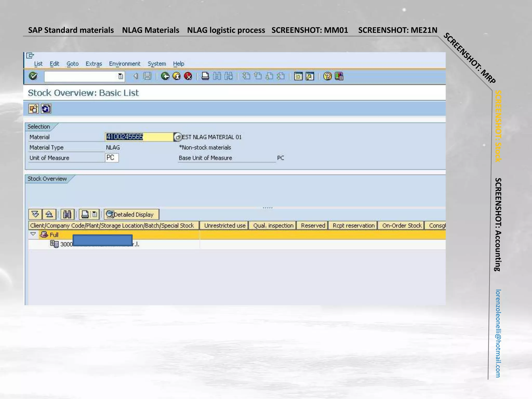This screenshot has width=532, height=399.
Task: Click the Detailed Display button
Action: (132, 215)
